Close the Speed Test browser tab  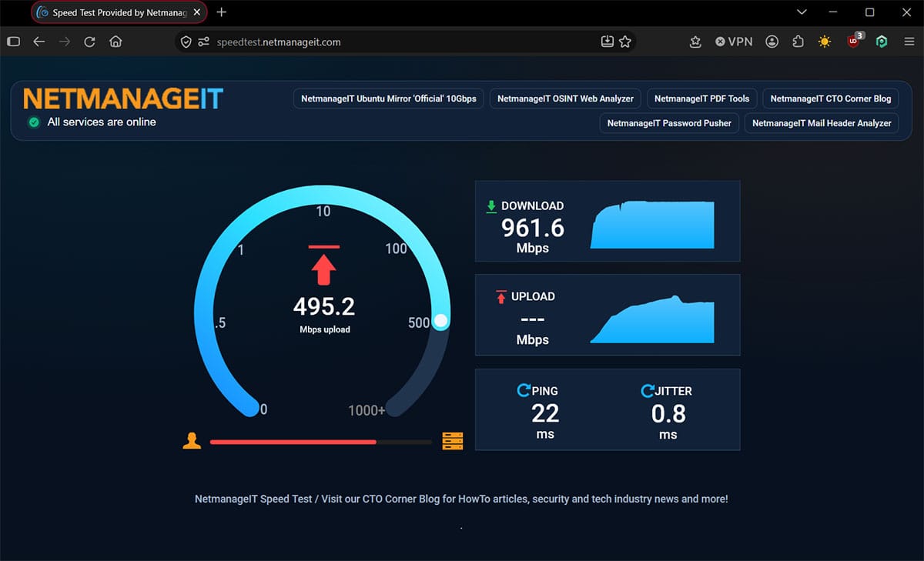click(197, 12)
